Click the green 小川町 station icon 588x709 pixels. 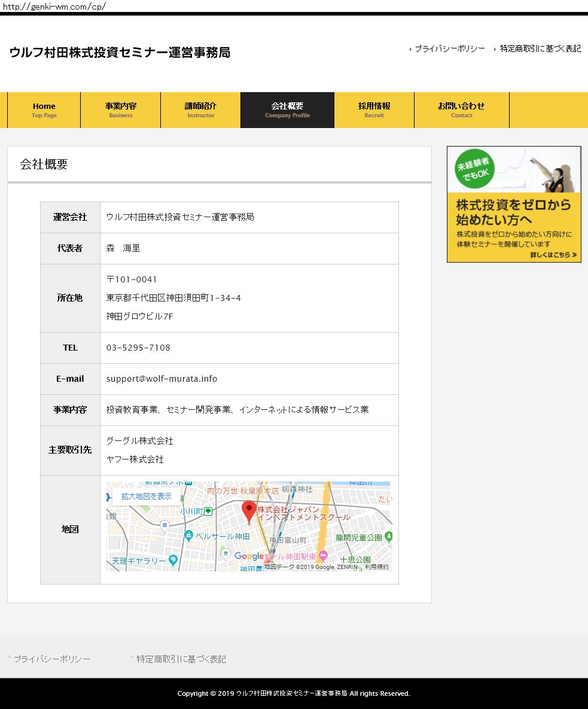click(208, 511)
